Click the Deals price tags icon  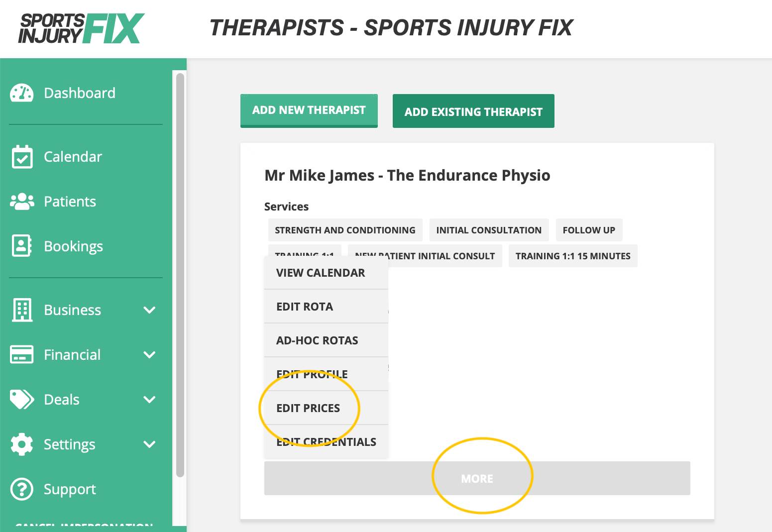pos(22,399)
